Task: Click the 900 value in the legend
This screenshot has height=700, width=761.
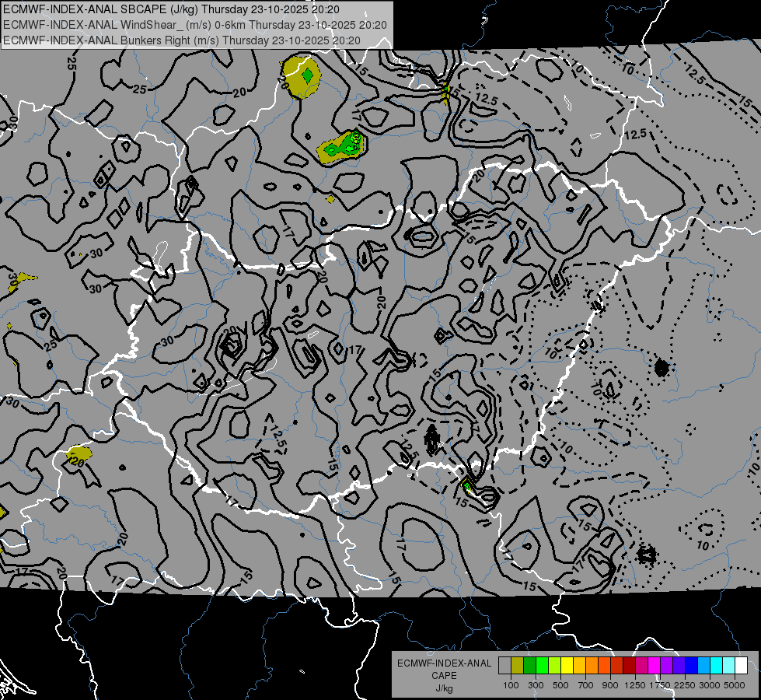Action: coord(610,685)
